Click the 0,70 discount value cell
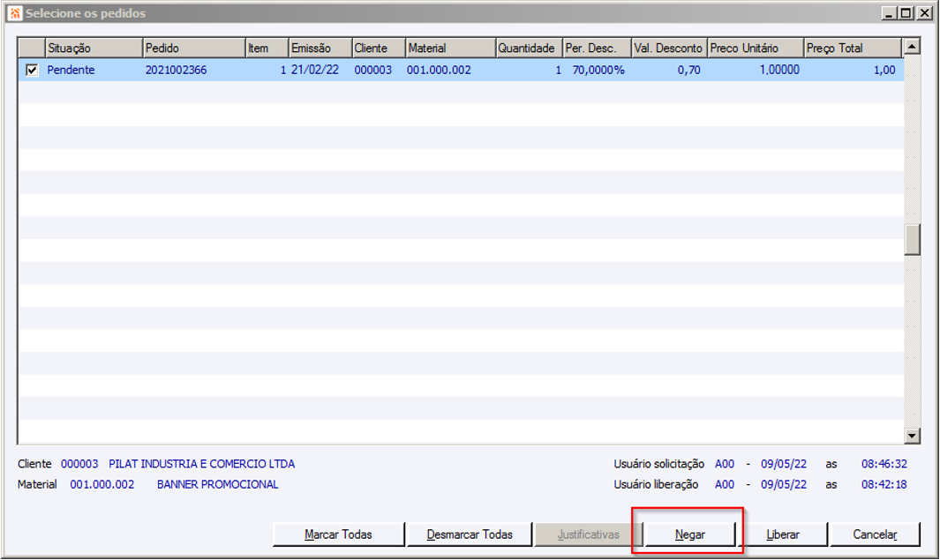Screen dimensions: 940x560 688,70
